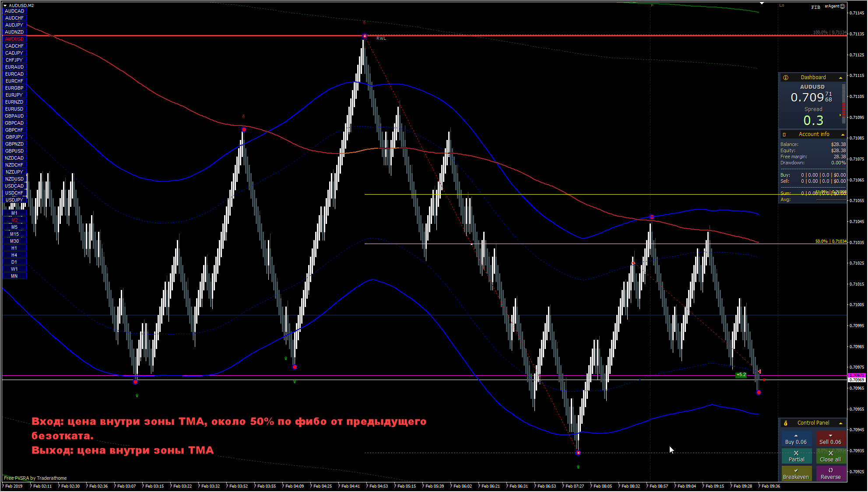The image size is (868, 492).
Task: Click the Reverse button
Action: click(x=830, y=474)
